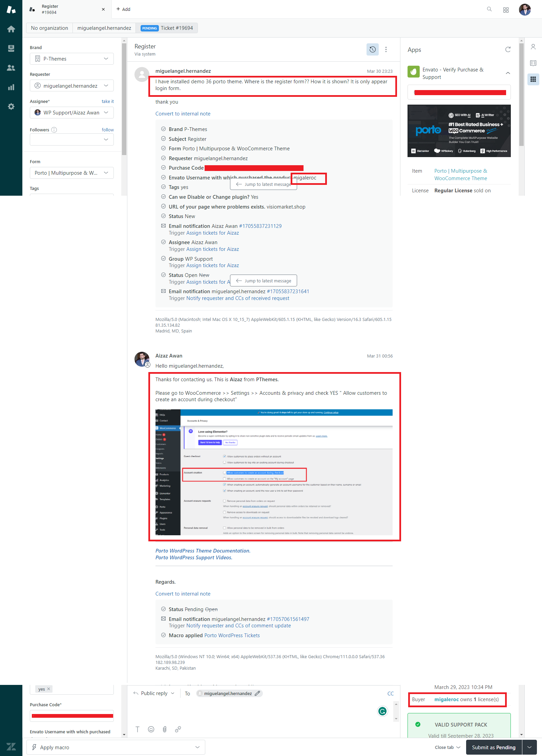Screen dimensions: 542x756
Task: Open the text formatting tool
Action: click(138, 729)
